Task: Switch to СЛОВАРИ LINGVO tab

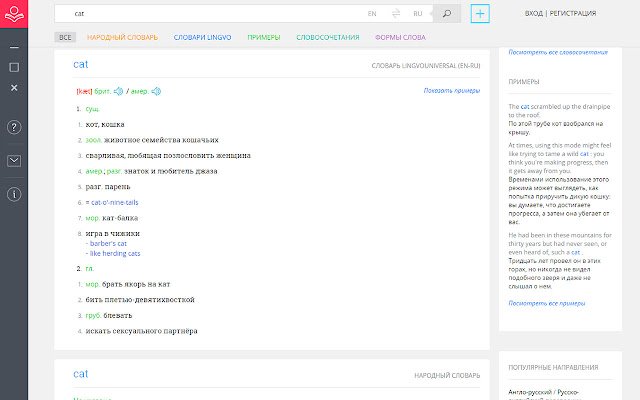Action: pyautogui.click(x=202, y=38)
